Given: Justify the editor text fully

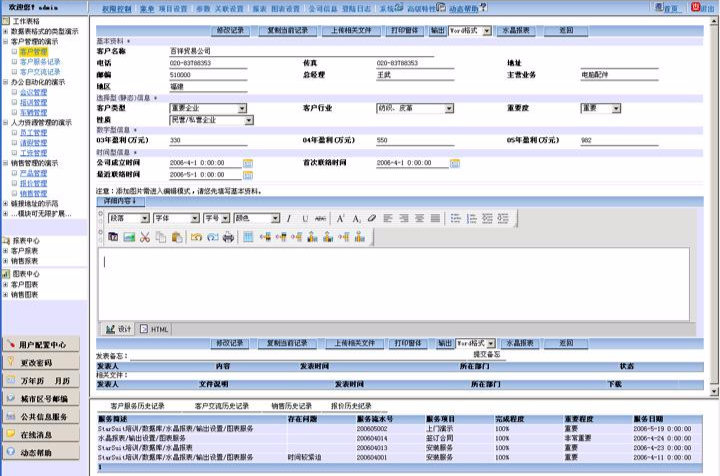Looking at the screenshot, I should pos(435,218).
